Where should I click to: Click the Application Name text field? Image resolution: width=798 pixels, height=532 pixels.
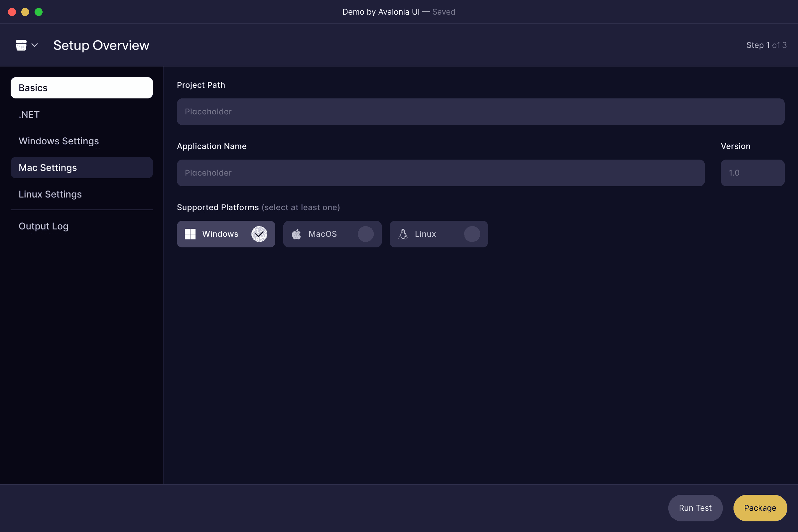[440, 173]
